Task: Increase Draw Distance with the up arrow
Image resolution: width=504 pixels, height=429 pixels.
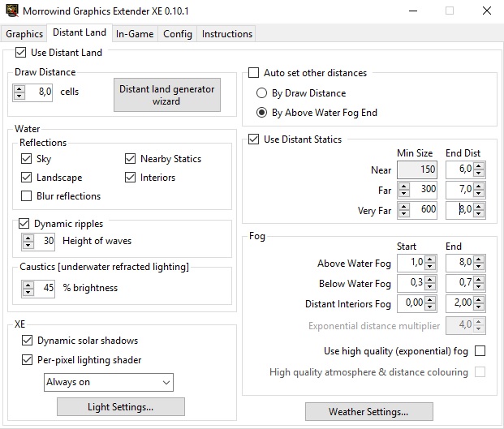Action: pyautogui.click(x=19, y=89)
